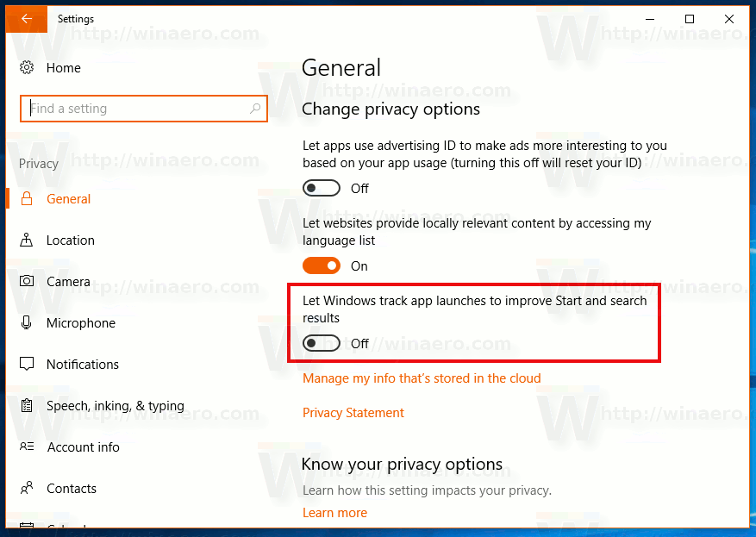Select the General lock icon
This screenshot has width=756, height=537.
(27, 198)
